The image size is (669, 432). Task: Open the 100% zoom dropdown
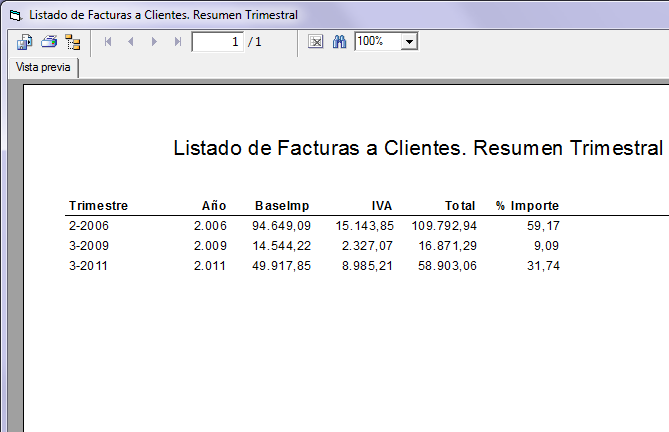click(x=409, y=42)
